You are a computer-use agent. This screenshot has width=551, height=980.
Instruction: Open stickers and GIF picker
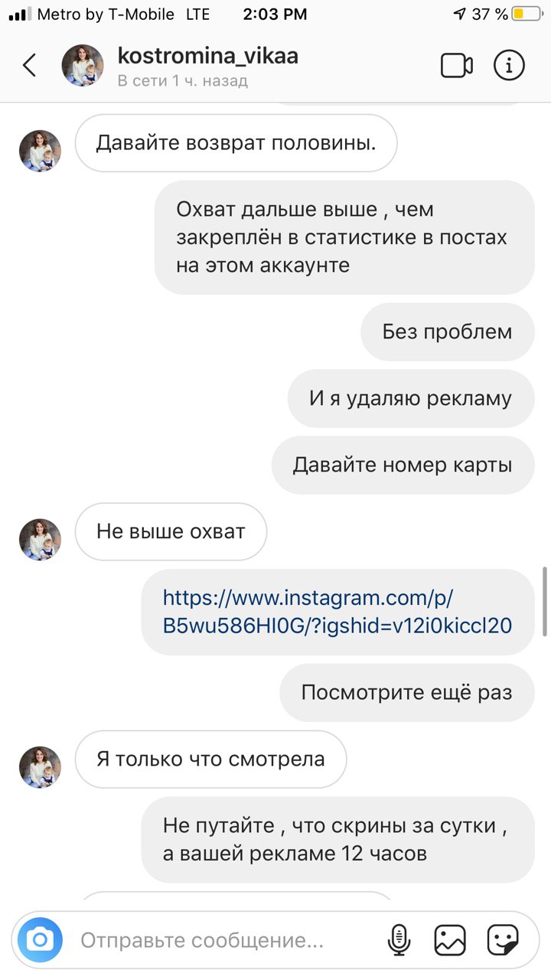coord(503,939)
